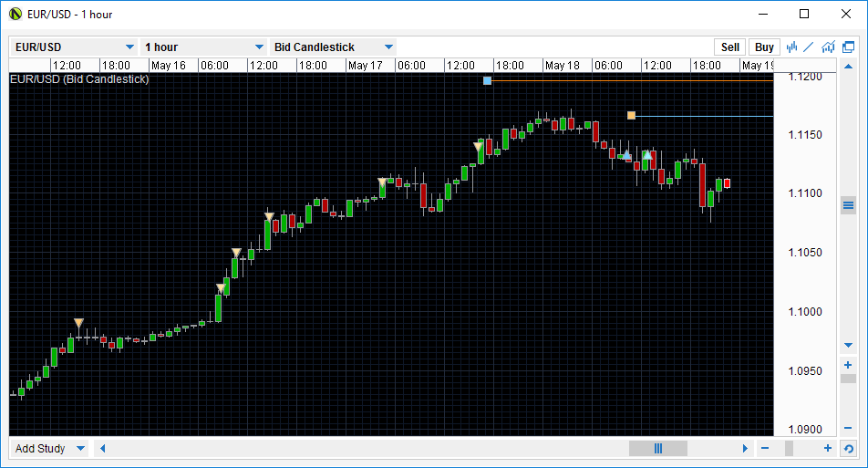Click the Buy button
The width and height of the screenshot is (868, 468).
click(x=764, y=47)
